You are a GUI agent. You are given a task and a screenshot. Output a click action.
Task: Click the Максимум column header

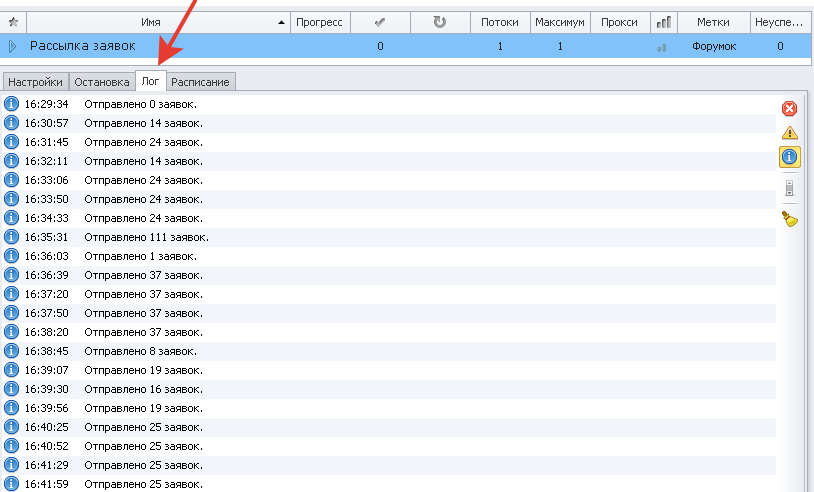[x=560, y=22]
